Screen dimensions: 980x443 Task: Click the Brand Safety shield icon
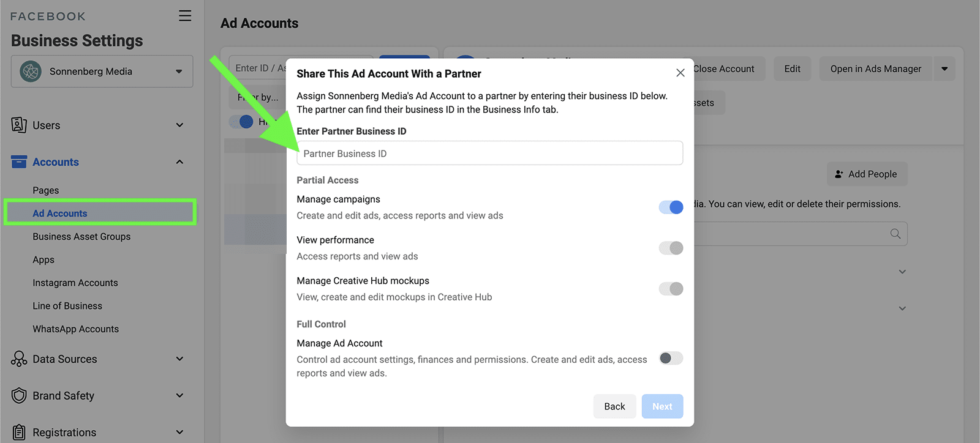[x=19, y=395]
